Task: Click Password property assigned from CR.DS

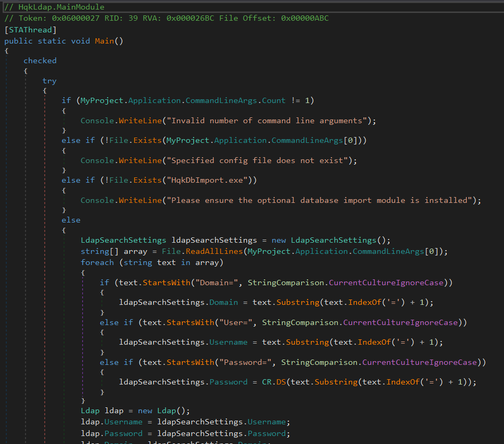Action: [x=229, y=382]
